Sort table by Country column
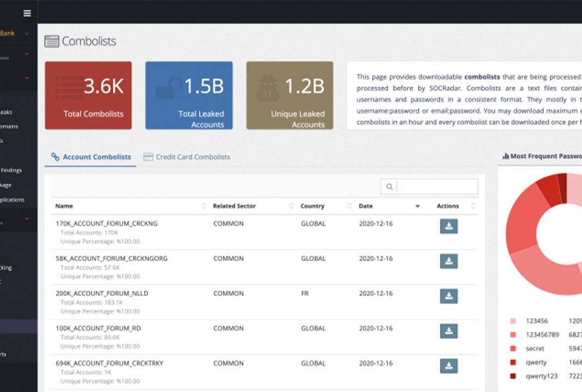Viewport: 582px width, 392px height. point(349,206)
